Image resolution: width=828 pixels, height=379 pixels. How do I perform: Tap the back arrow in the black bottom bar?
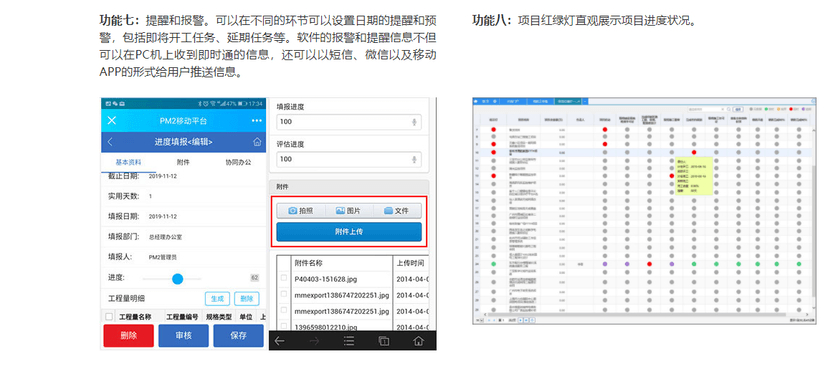pos(279,341)
